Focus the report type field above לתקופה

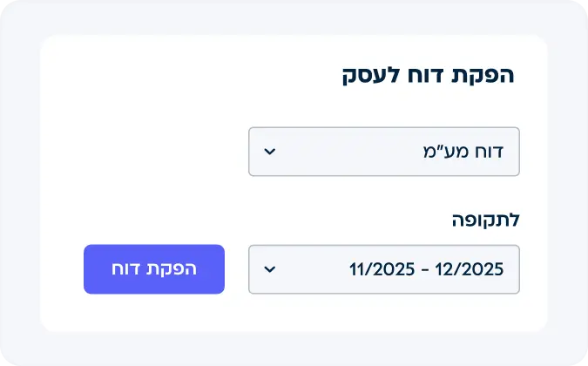coord(384,152)
